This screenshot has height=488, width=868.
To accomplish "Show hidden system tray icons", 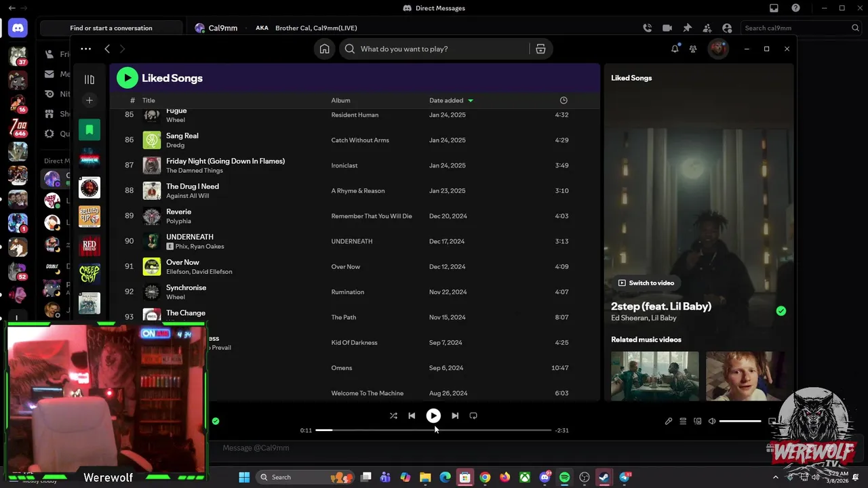I will coord(776,477).
